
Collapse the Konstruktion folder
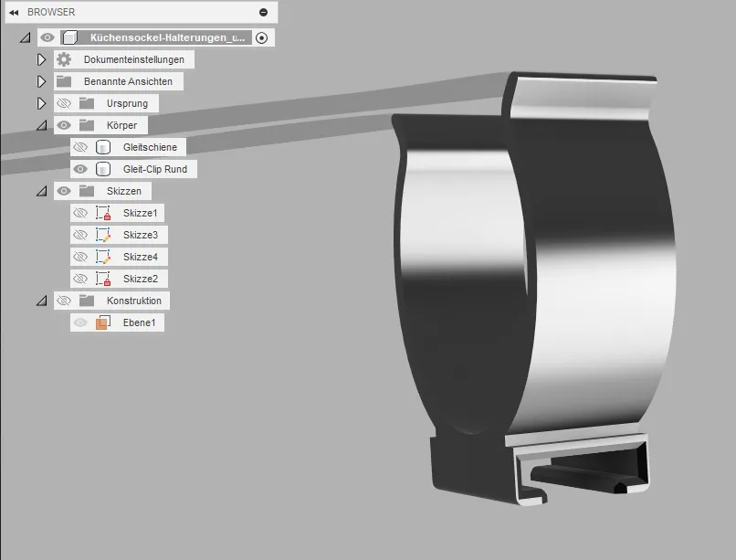[x=40, y=301]
